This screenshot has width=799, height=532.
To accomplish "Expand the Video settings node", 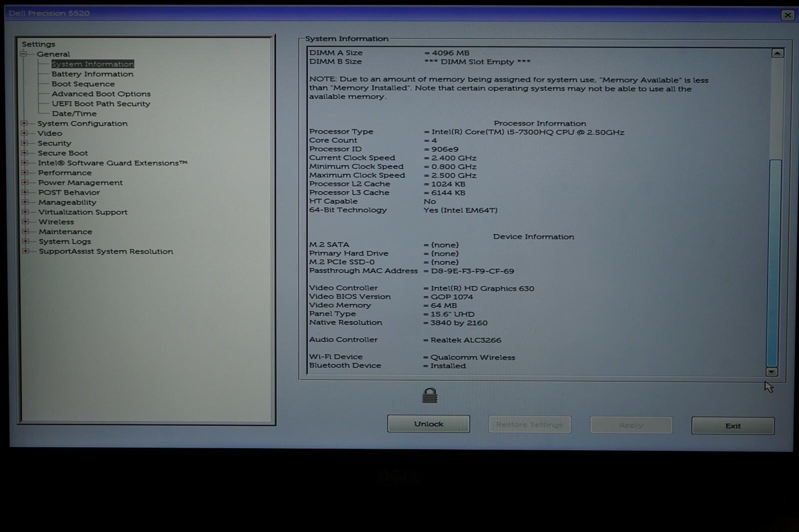I will click(24, 133).
